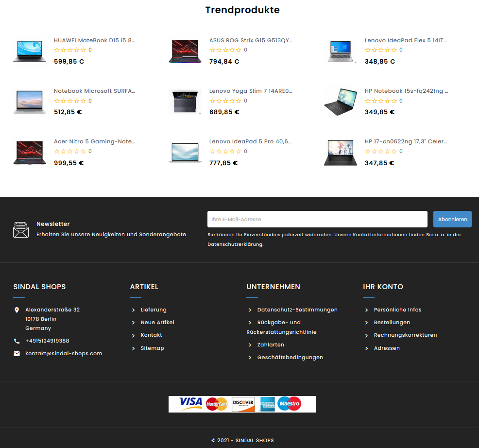Image resolution: width=479 pixels, height=448 pixels.
Task: Click the American Express logo
Action: pyautogui.click(x=267, y=404)
